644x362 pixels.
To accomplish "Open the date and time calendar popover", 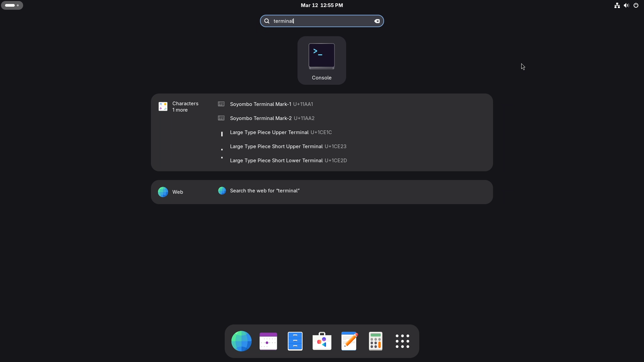I will [321, 5].
